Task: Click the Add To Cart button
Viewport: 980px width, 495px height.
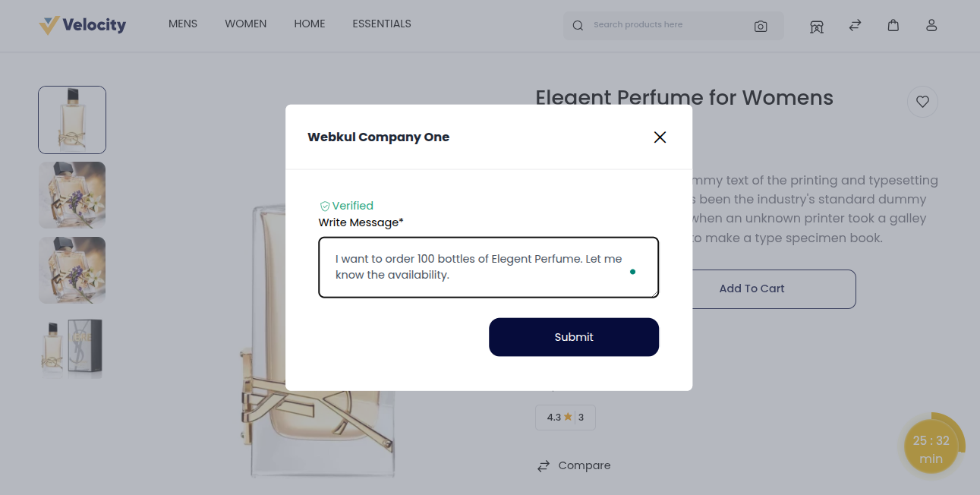Action: click(x=752, y=288)
